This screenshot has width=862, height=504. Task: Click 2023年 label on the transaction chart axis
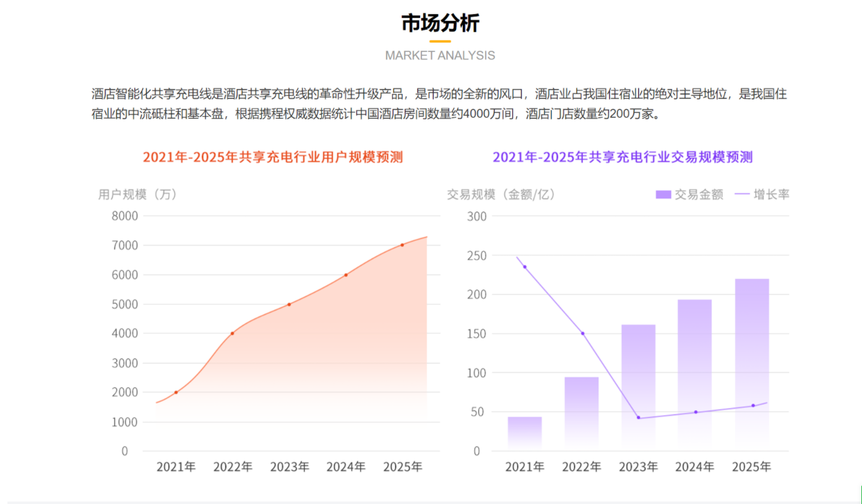[x=638, y=467]
